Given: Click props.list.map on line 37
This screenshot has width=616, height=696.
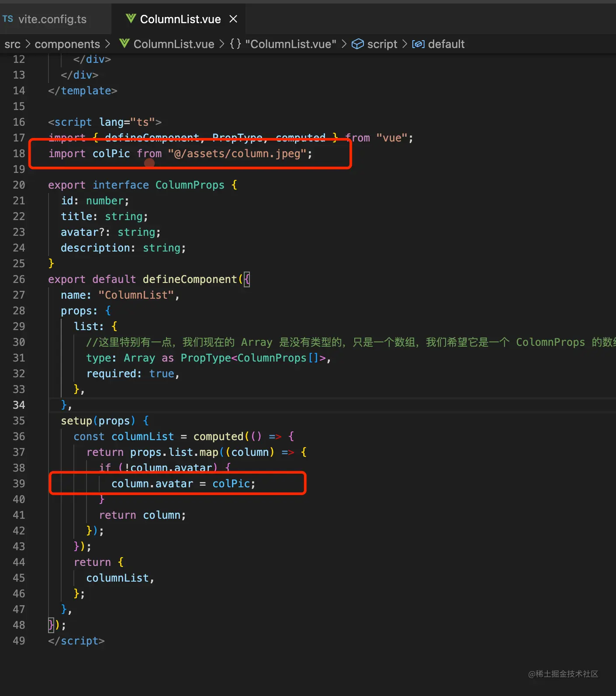Looking at the screenshot, I should point(174,452).
